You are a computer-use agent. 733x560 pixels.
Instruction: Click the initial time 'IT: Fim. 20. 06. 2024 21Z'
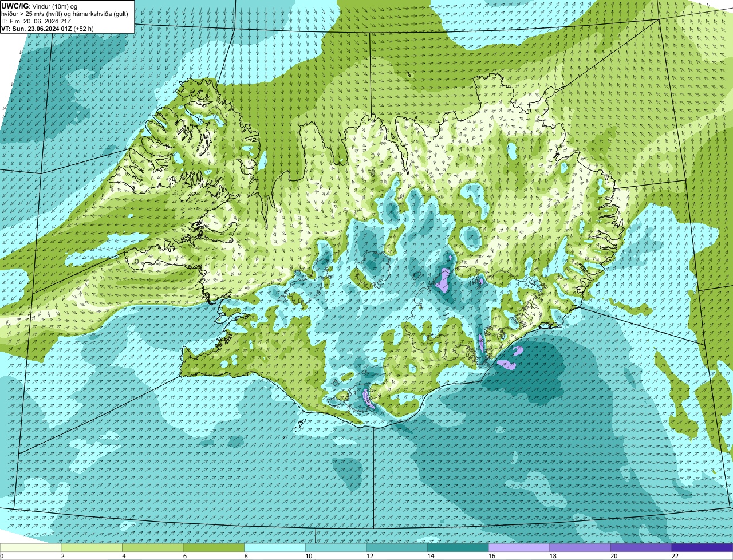[36, 21]
